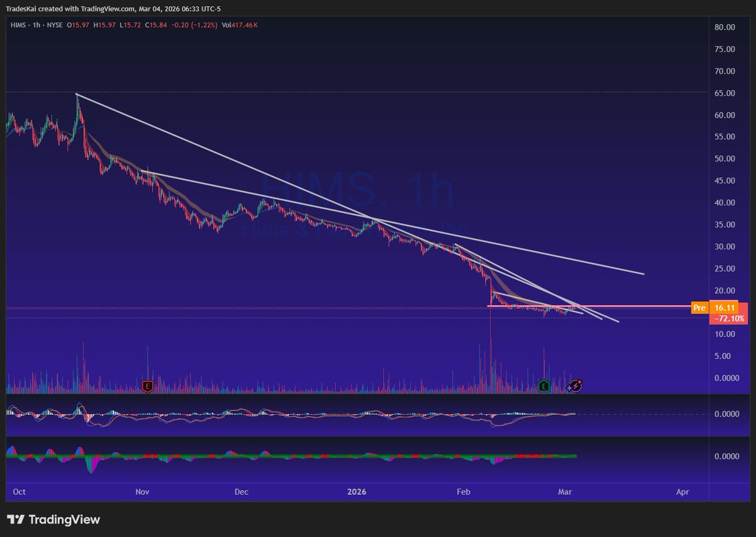
Task: Click the TradingView logo at bottom left
Action: [x=54, y=520]
